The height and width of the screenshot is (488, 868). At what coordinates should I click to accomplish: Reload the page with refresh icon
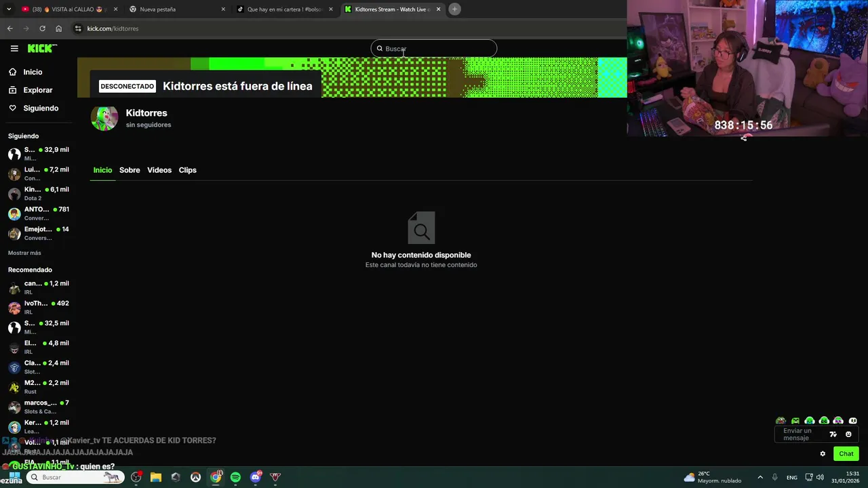pos(42,28)
